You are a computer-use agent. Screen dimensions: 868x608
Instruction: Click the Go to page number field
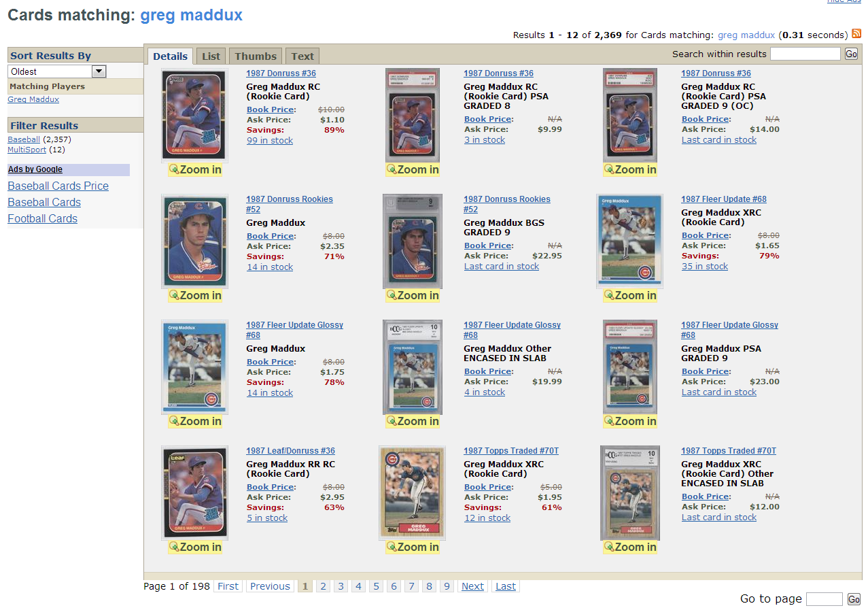coord(824,599)
